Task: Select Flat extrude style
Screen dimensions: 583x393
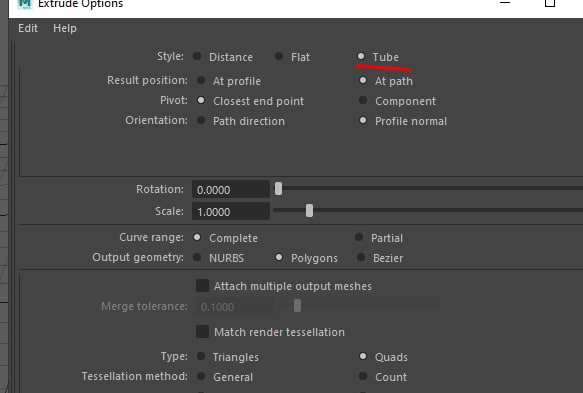Action: pos(279,57)
